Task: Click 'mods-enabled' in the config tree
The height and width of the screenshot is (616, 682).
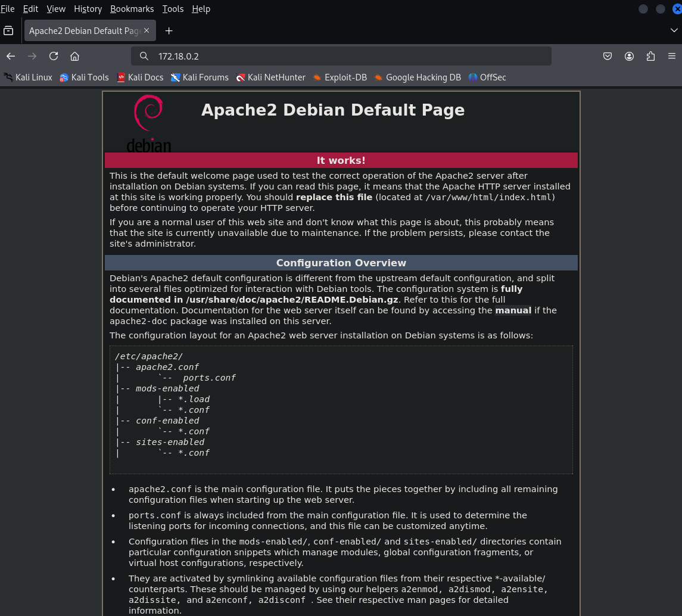Action: coord(167,388)
